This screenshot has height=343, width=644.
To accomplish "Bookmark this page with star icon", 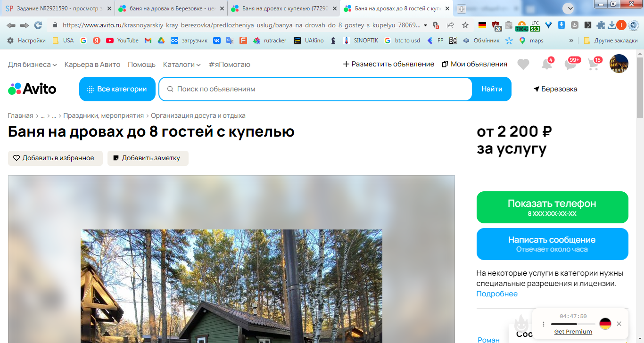I will (x=465, y=25).
